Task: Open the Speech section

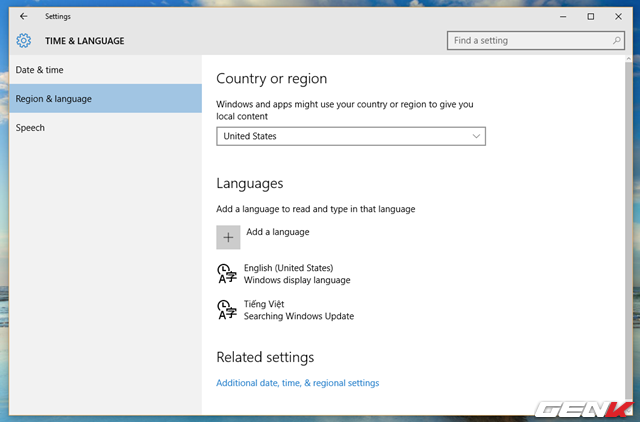Action: point(105,127)
